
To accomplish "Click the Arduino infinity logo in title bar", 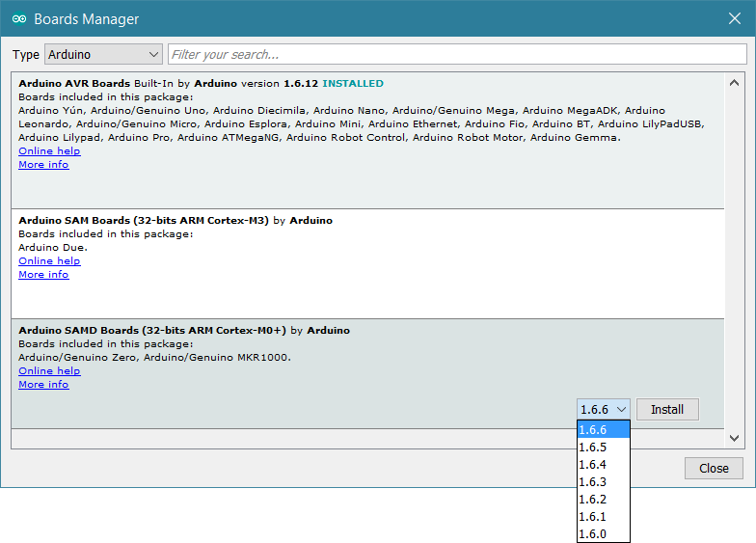I will tap(19, 19).
